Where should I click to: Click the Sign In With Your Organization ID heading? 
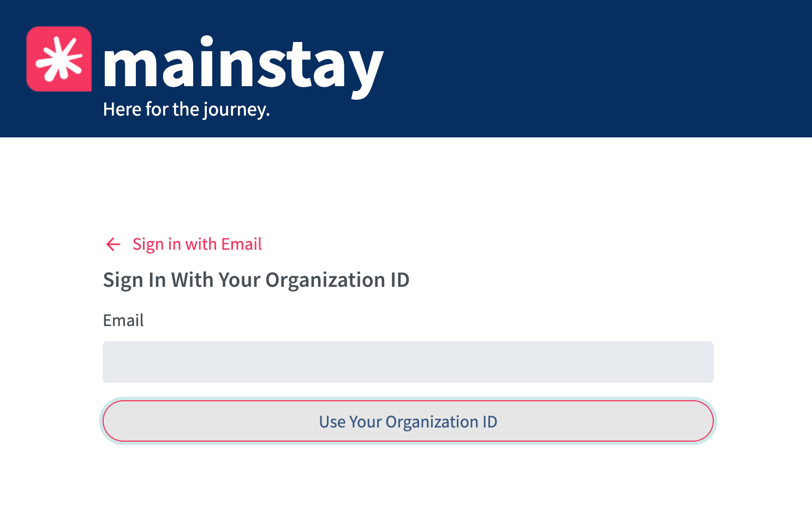pos(256,280)
